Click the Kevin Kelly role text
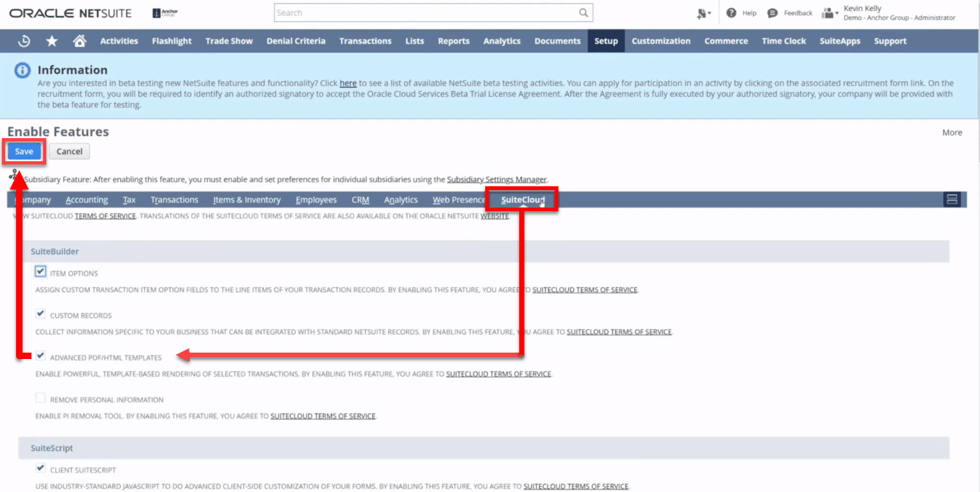This screenshot has height=492, width=980. (x=899, y=13)
